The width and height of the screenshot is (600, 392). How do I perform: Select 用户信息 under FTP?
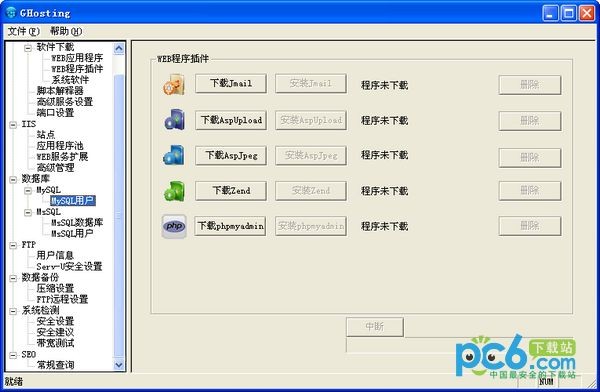pyautogui.click(x=55, y=256)
